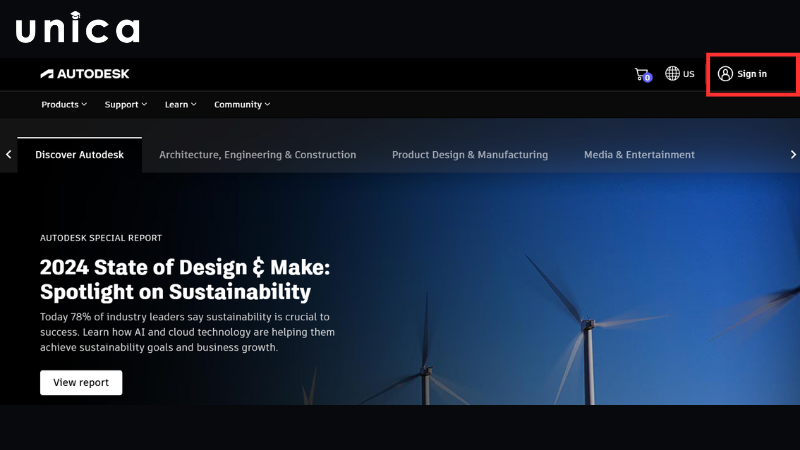Switch to Architecture, Engineering & Construction tab

point(258,155)
